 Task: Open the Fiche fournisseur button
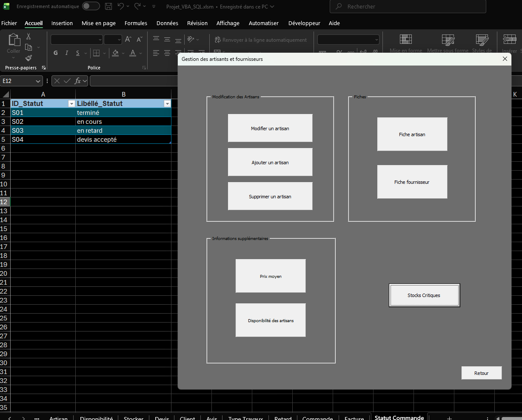(x=412, y=182)
